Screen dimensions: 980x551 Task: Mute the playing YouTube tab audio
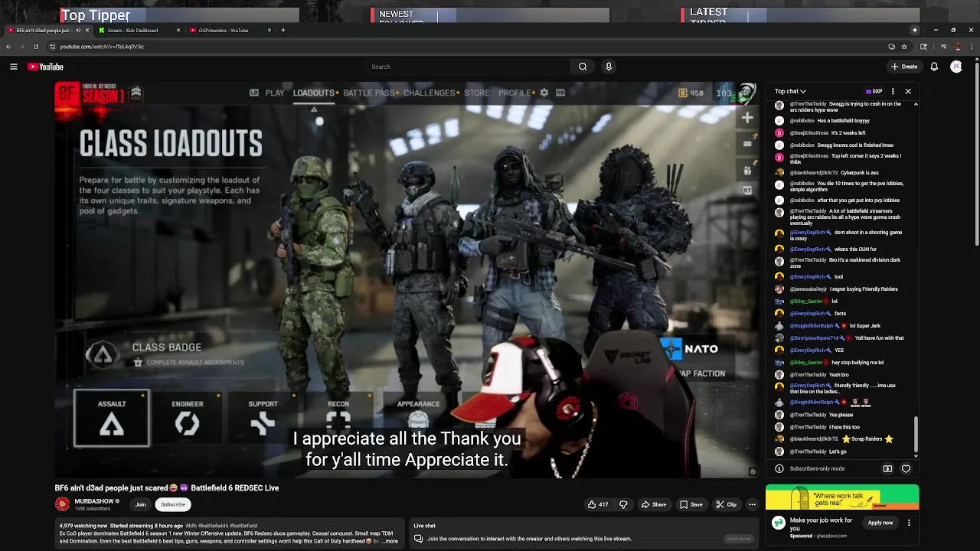coord(78,31)
